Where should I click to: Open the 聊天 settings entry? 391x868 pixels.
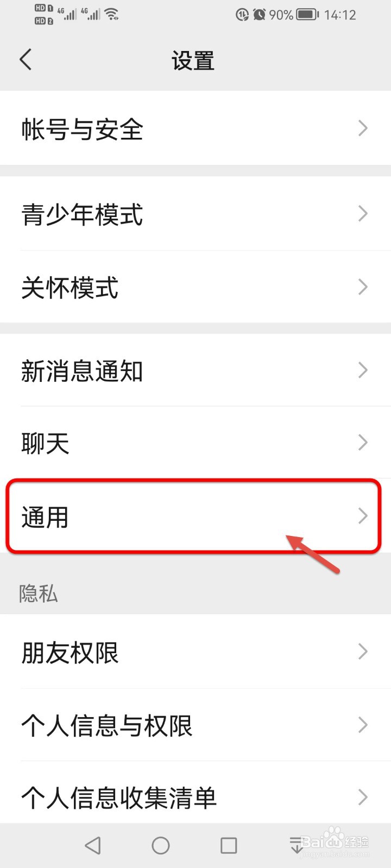point(195,443)
